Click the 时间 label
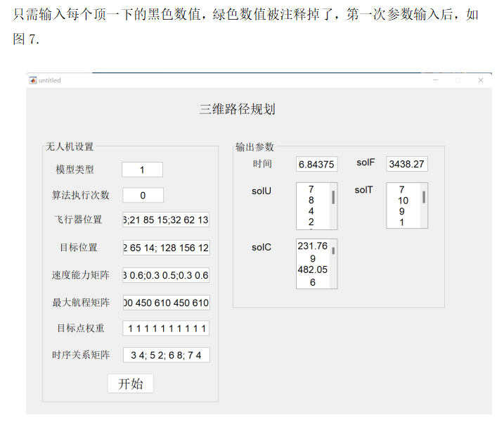The width and height of the screenshot is (504, 425). click(x=262, y=164)
